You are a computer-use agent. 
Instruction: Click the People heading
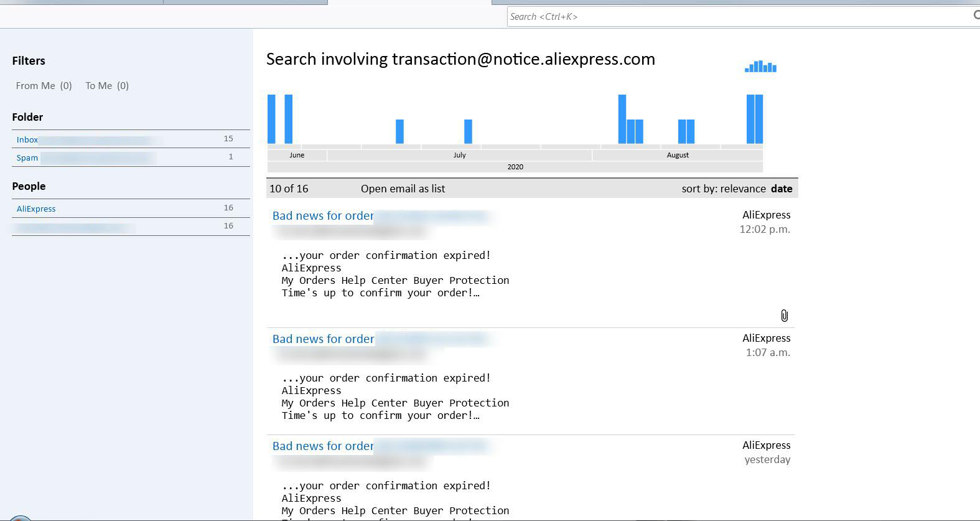pos(29,186)
